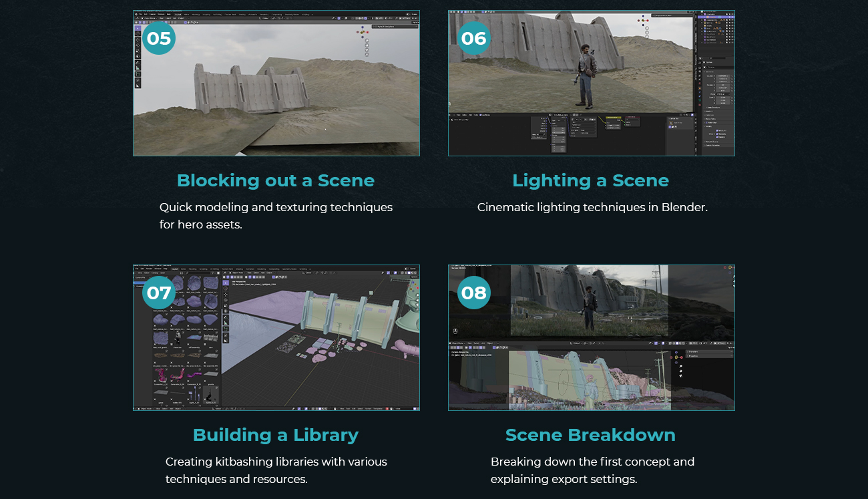Open the Object Mode dropdown in lesson 07
The image size is (868, 499).
click(x=238, y=273)
